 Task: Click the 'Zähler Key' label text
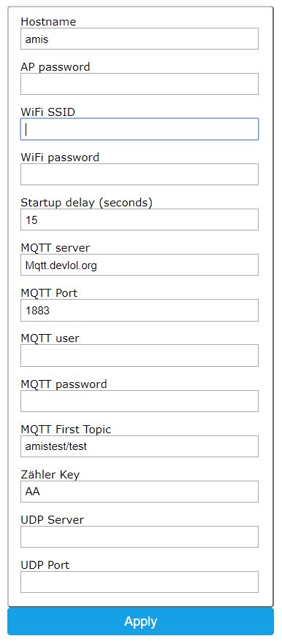pyautogui.click(x=50, y=474)
